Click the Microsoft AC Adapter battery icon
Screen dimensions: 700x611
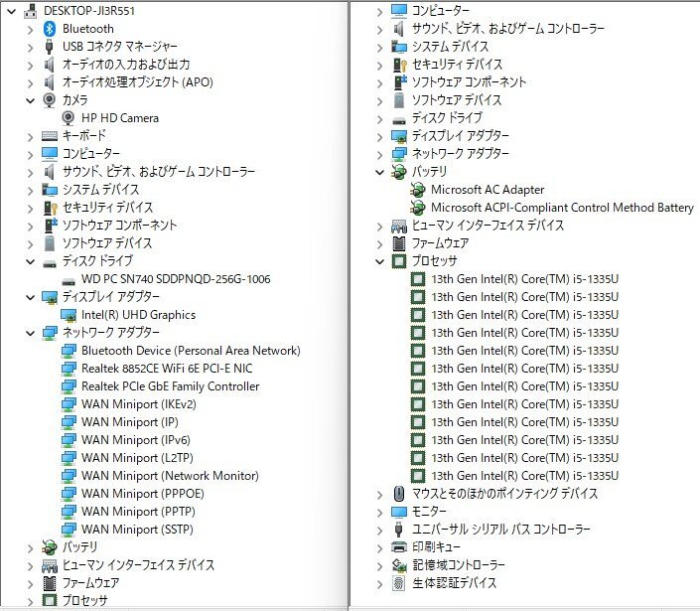click(417, 190)
